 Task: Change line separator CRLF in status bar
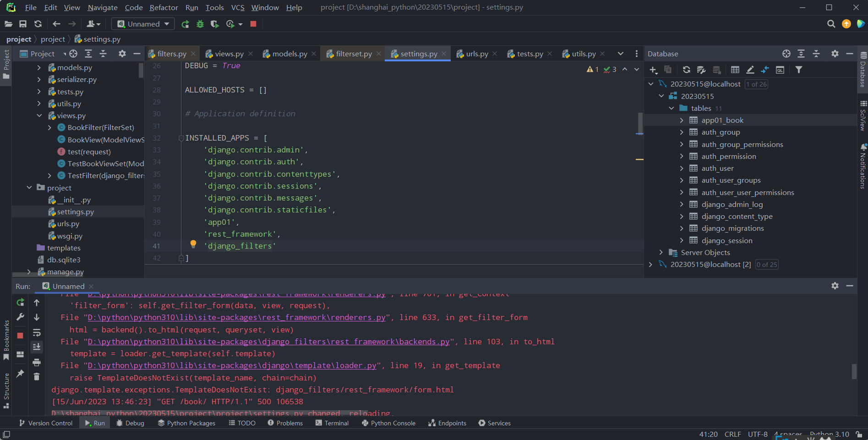[x=732, y=434]
